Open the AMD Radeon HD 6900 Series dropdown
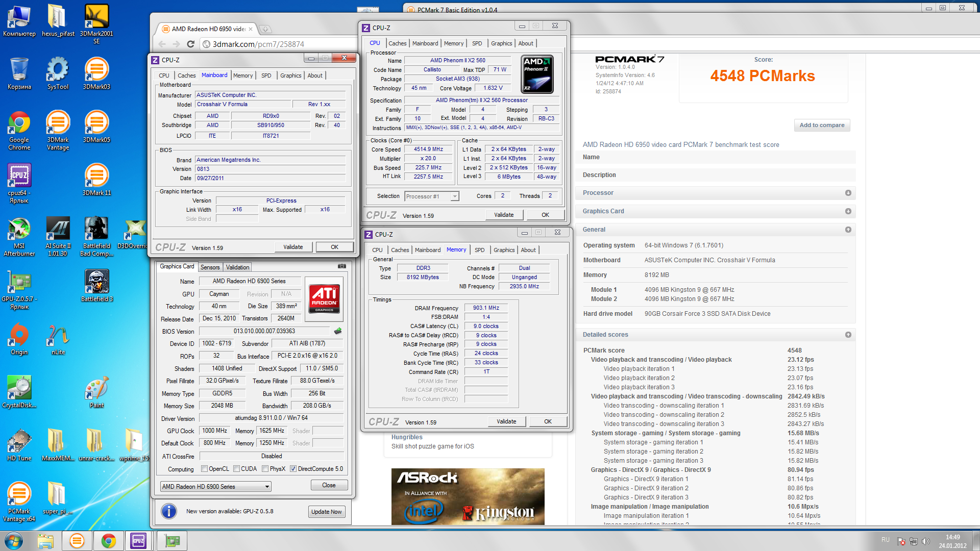The height and width of the screenshot is (551, 980). click(x=215, y=487)
